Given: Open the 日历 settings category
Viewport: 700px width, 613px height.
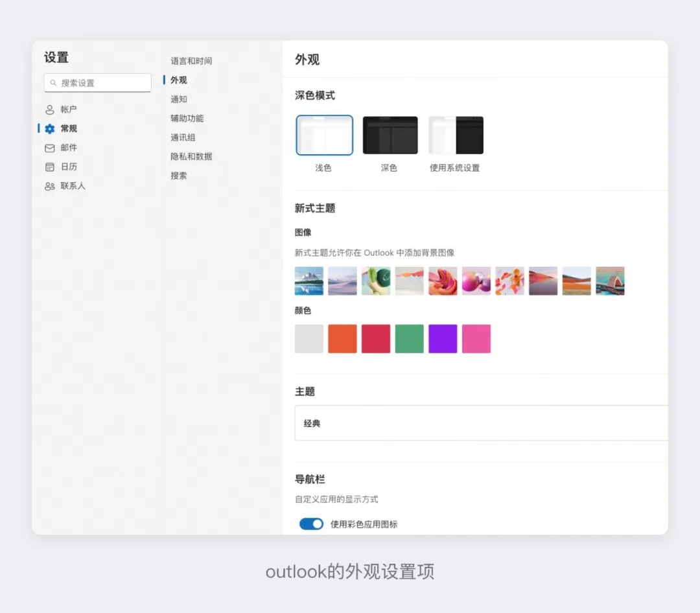Looking at the screenshot, I should click(69, 167).
